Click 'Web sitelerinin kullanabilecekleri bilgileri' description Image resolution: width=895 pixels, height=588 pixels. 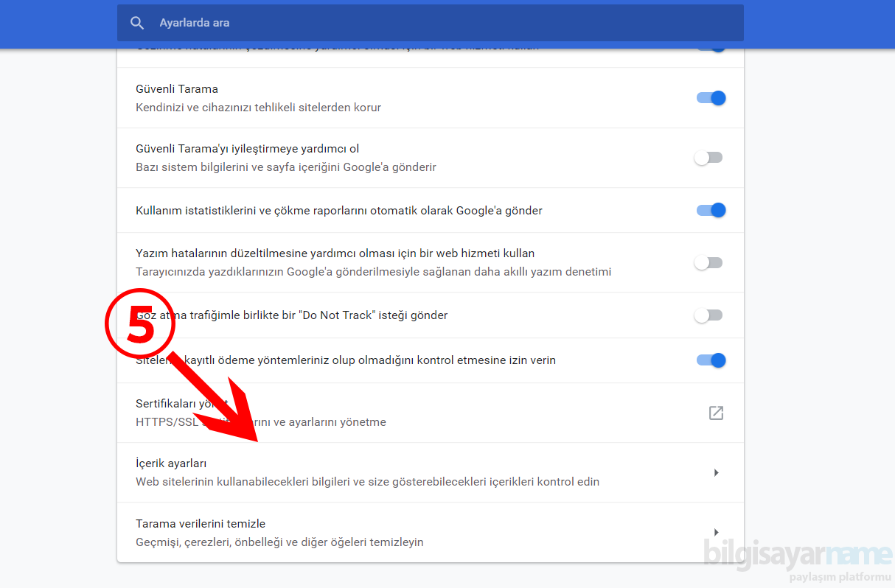tap(368, 482)
